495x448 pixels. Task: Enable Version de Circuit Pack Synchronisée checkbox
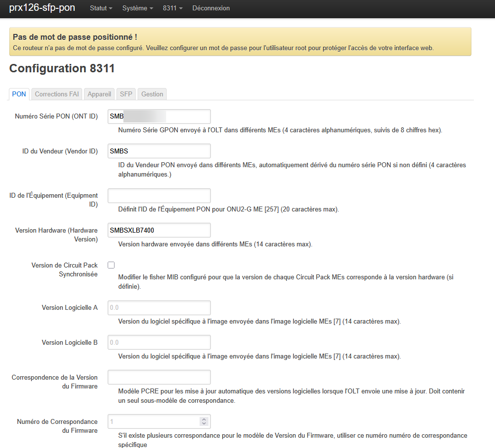click(x=111, y=265)
